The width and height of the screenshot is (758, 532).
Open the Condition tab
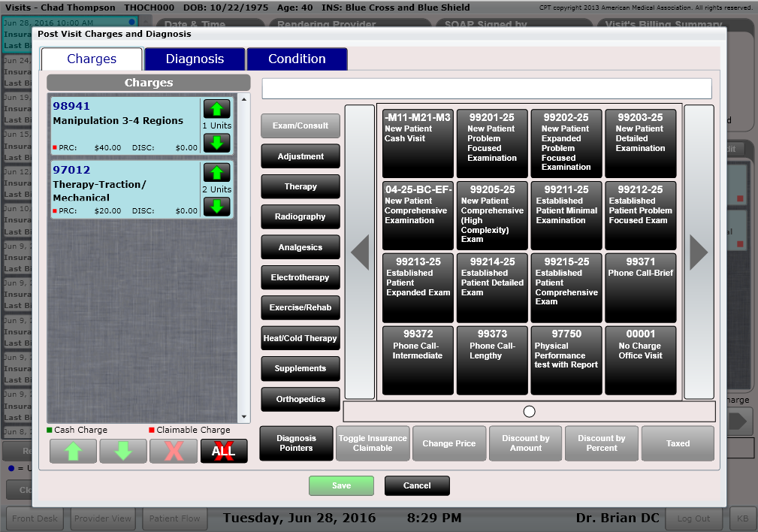click(297, 59)
